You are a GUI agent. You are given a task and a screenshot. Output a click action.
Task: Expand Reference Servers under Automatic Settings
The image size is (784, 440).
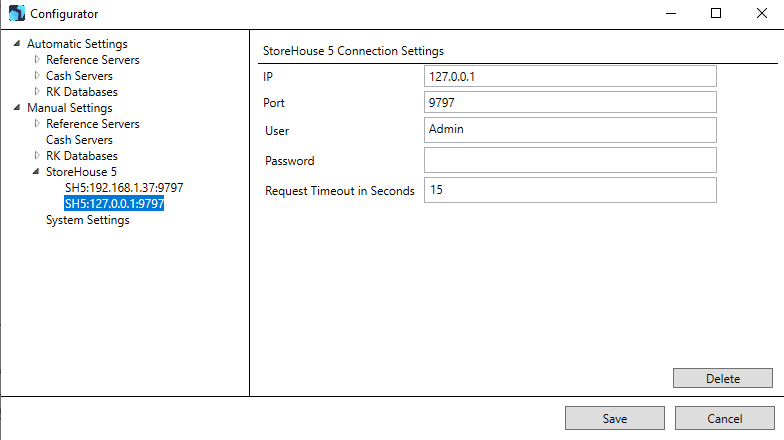(x=36, y=60)
